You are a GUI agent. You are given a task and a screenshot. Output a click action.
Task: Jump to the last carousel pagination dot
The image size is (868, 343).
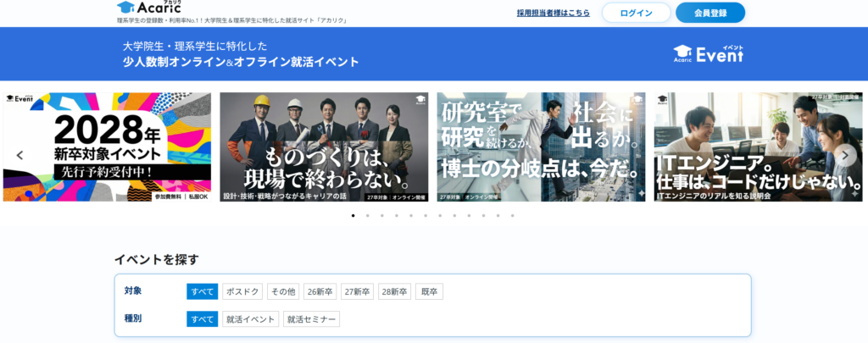(512, 215)
